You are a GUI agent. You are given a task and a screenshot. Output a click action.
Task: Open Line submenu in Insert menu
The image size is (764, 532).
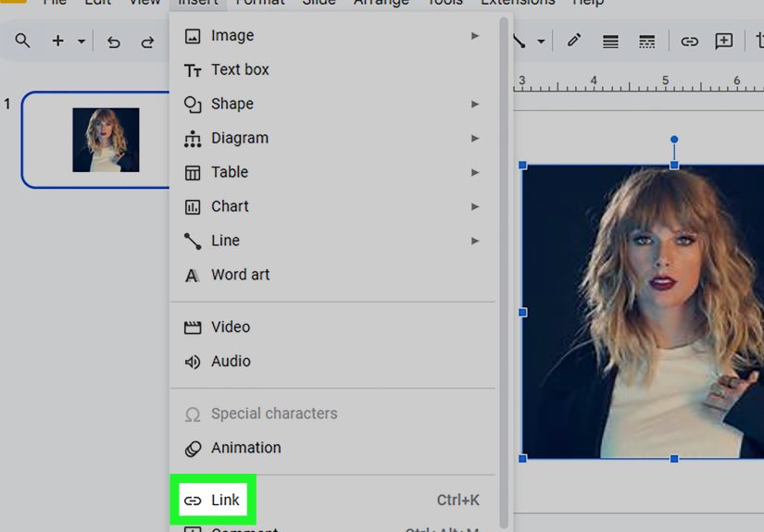(x=332, y=241)
